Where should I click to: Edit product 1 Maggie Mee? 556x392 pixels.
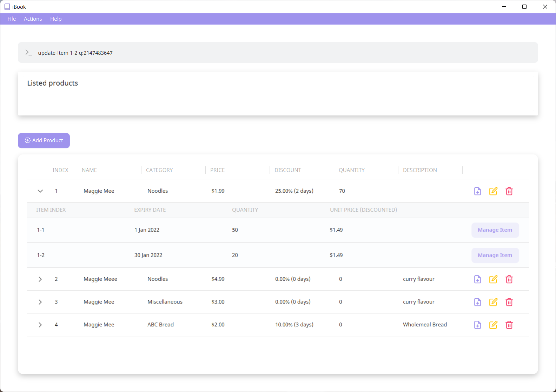(493, 191)
